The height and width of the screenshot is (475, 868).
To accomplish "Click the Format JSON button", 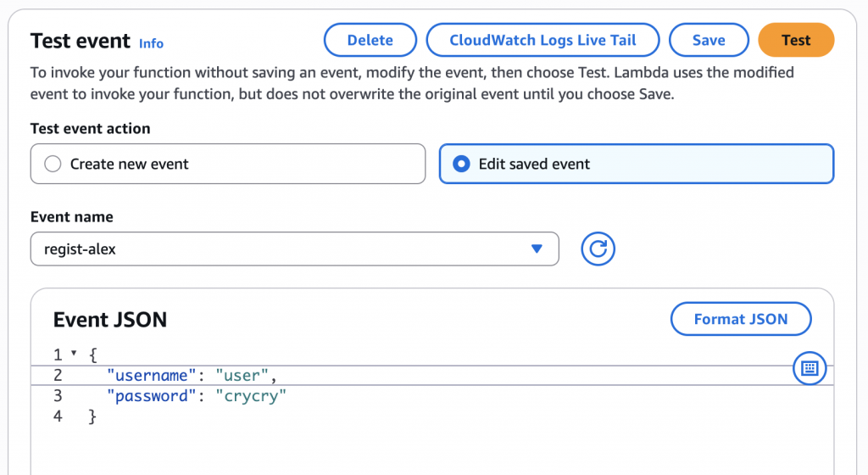I will click(741, 319).
